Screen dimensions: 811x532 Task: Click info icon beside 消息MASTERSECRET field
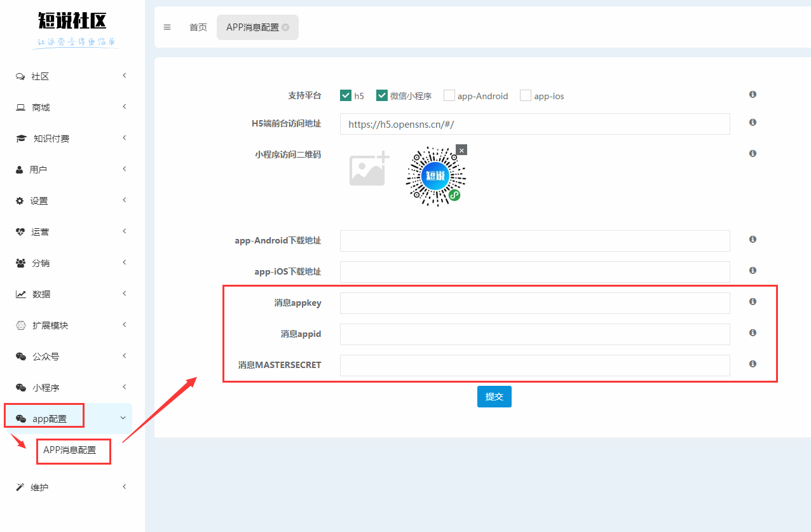[753, 364]
